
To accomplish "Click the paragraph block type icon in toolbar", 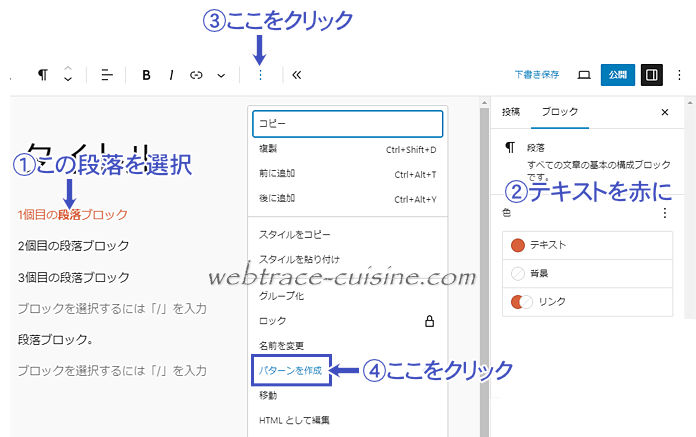I will (43, 75).
